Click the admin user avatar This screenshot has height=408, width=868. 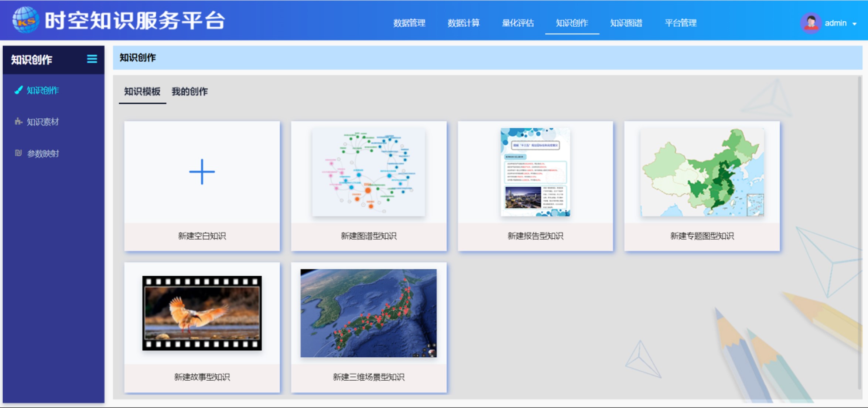click(x=810, y=23)
